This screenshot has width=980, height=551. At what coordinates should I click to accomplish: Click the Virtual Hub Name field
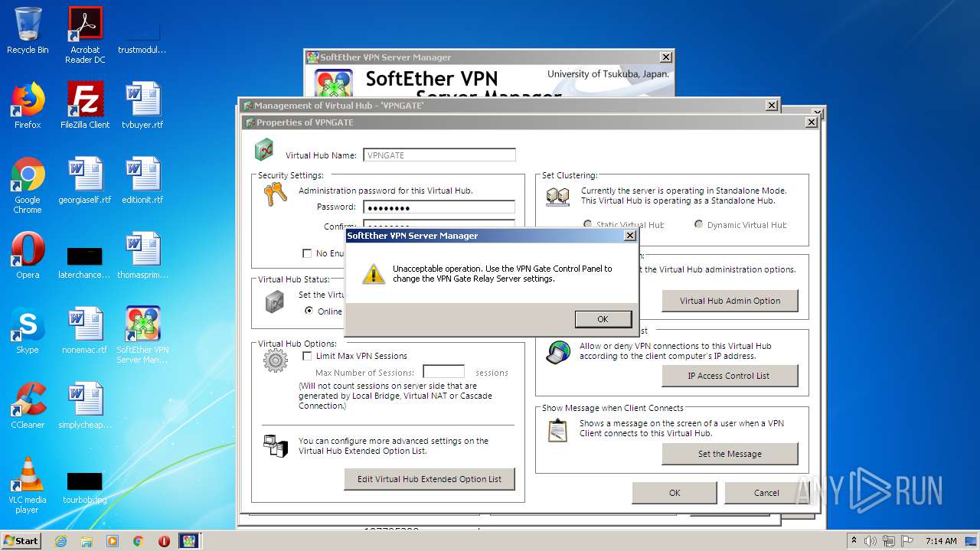(x=439, y=155)
